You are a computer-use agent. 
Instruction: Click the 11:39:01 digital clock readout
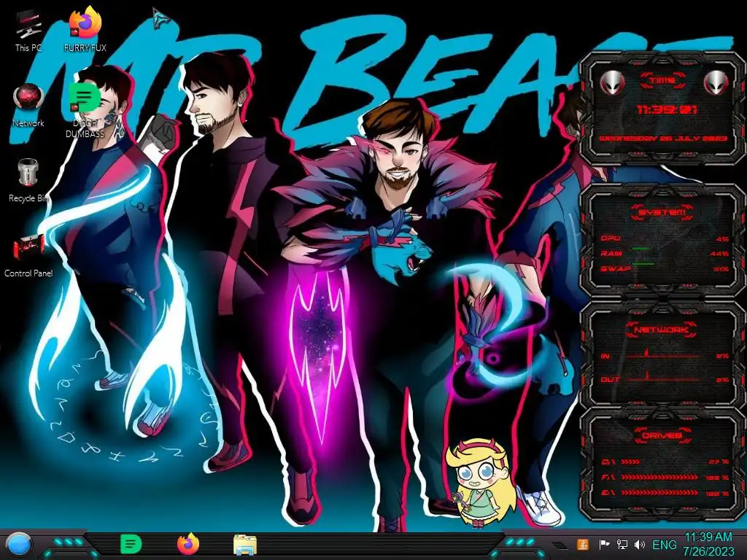pyautogui.click(x=667, y=110)
